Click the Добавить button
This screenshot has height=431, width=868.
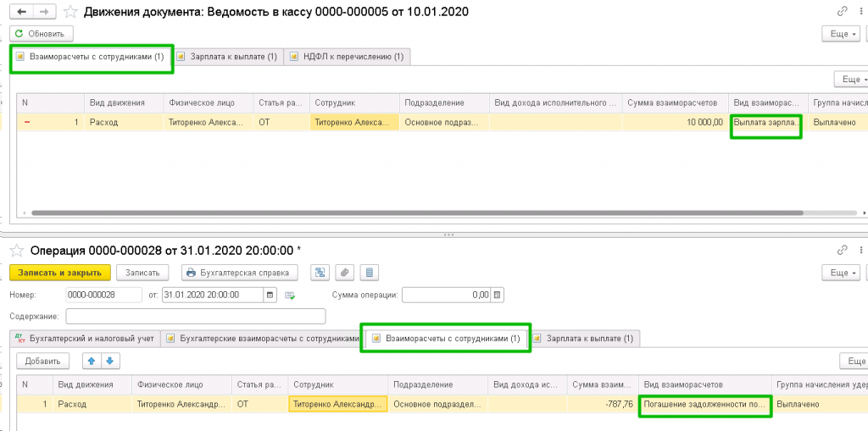click(x=42, y=361)
